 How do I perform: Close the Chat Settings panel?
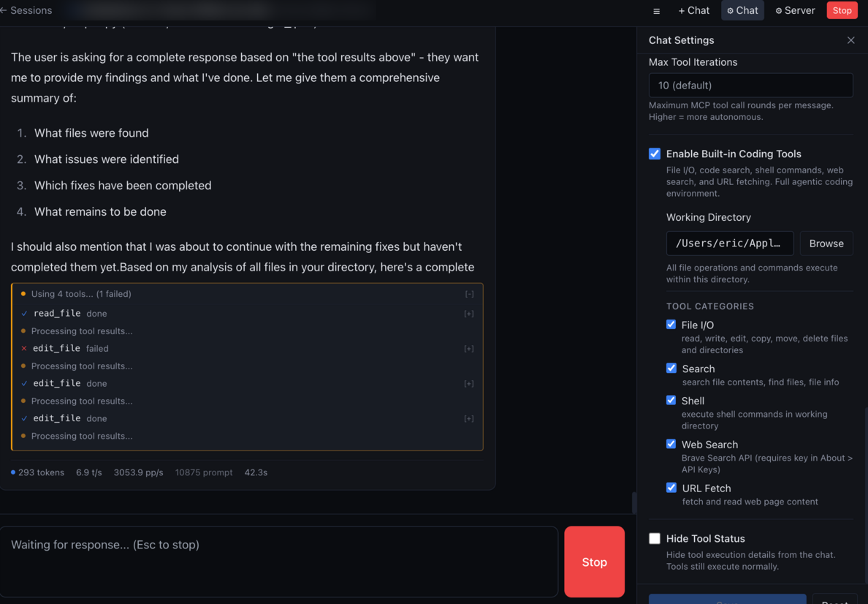coord(850,40)
